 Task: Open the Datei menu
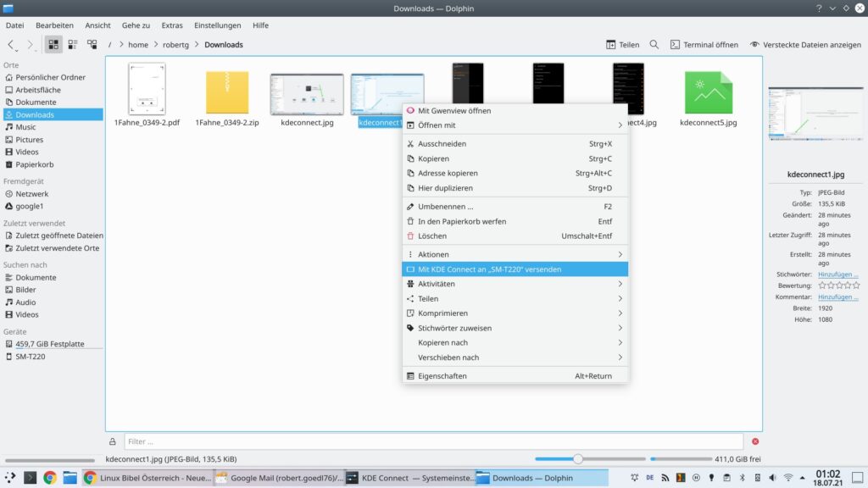click(15, 25)
